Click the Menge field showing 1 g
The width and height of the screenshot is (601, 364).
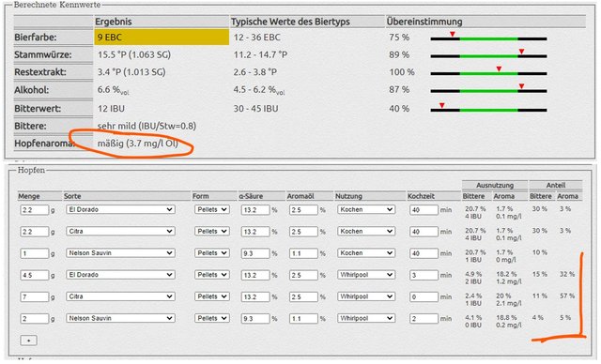pos(35,253)
